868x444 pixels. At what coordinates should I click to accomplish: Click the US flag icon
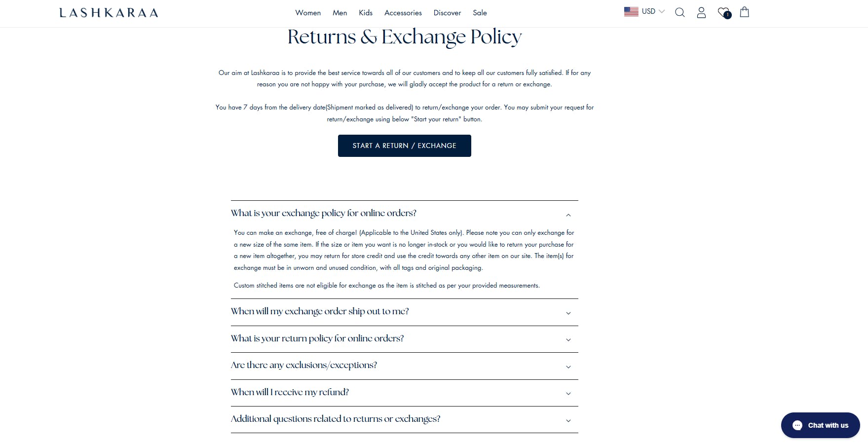tap(631, 11)
